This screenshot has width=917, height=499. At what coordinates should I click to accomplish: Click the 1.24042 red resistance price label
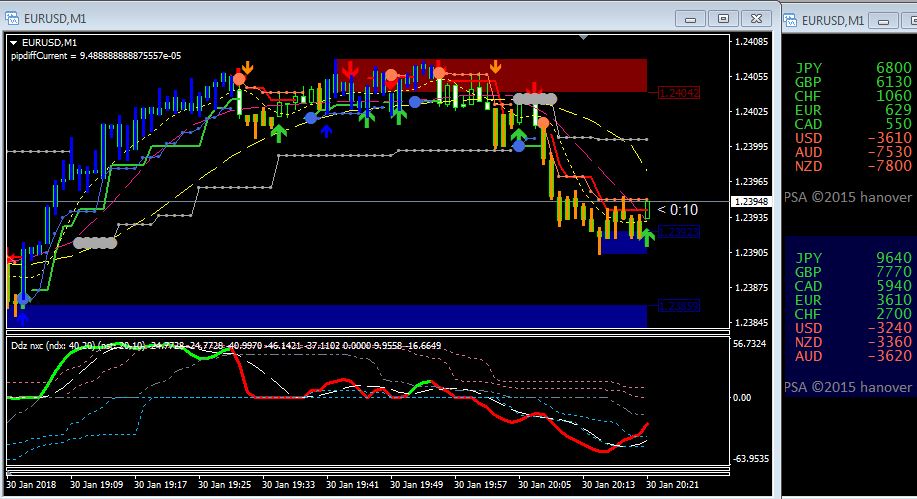678,92
